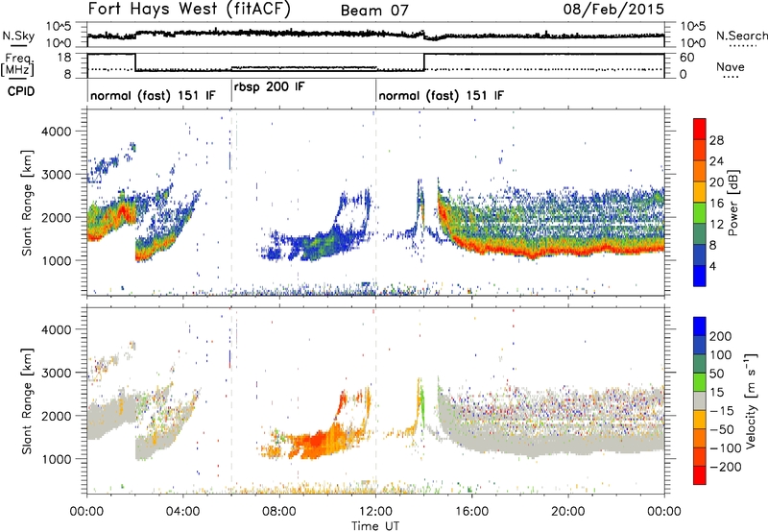
Task: Select the Beam 07 label
Action: 374,11
